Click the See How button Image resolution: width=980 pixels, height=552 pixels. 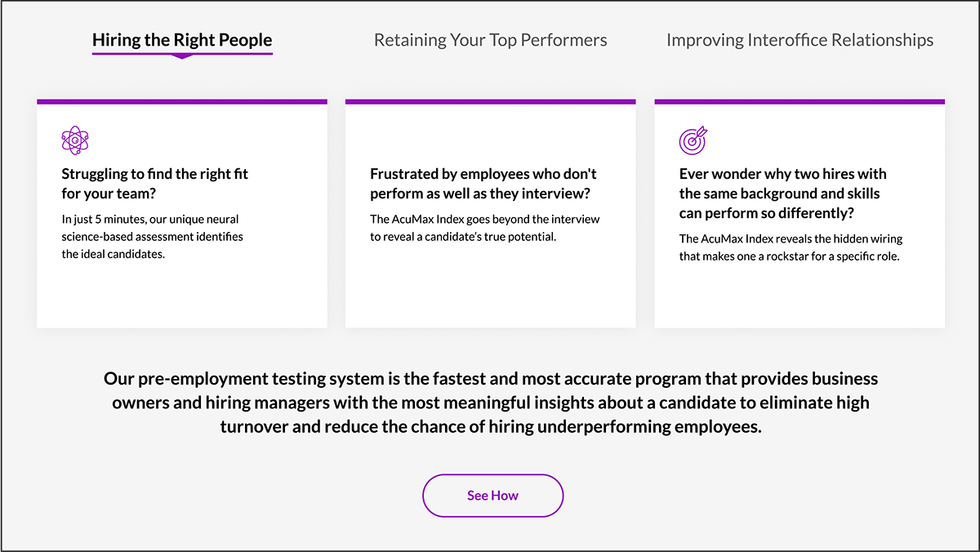[492, 496]
